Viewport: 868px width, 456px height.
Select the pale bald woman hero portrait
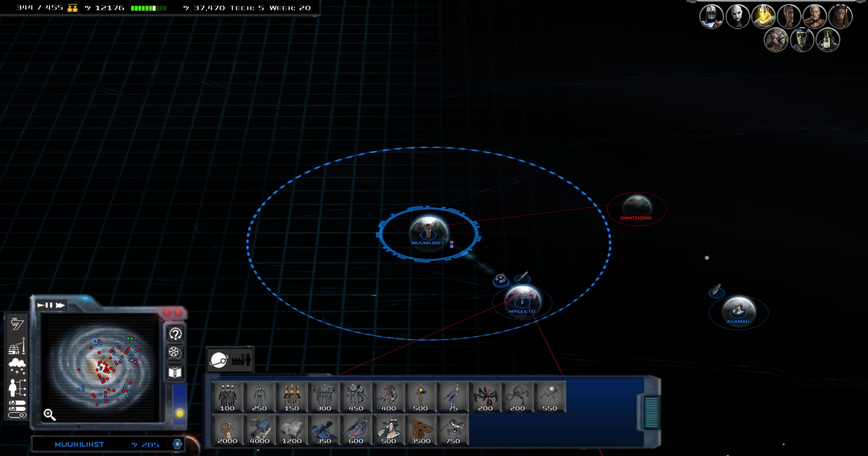(737, 17)
